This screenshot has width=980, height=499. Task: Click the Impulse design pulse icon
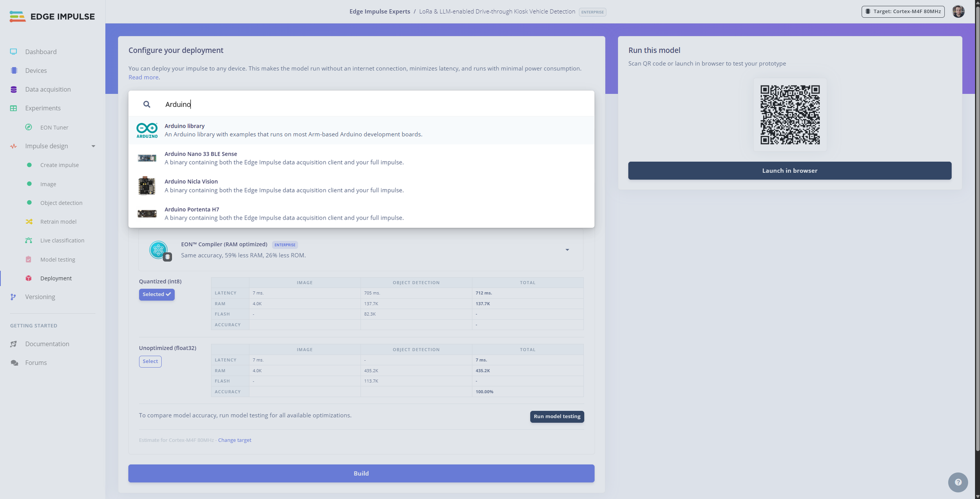13,146
